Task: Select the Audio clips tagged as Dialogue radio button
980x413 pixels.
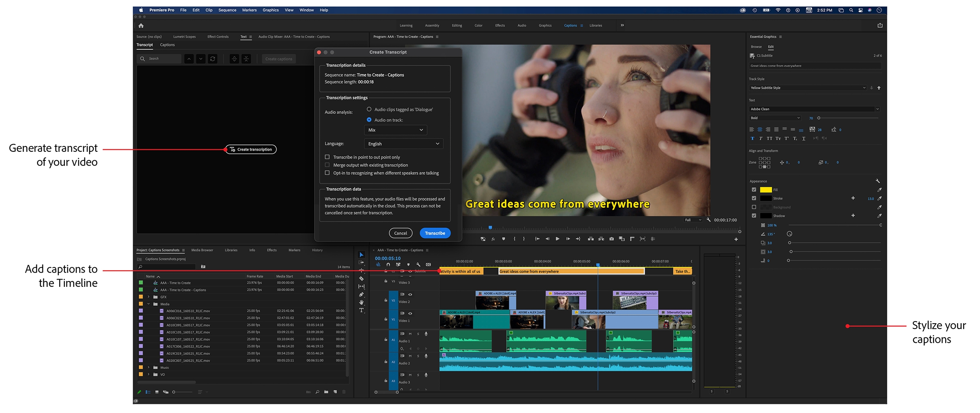Action: 369,109
